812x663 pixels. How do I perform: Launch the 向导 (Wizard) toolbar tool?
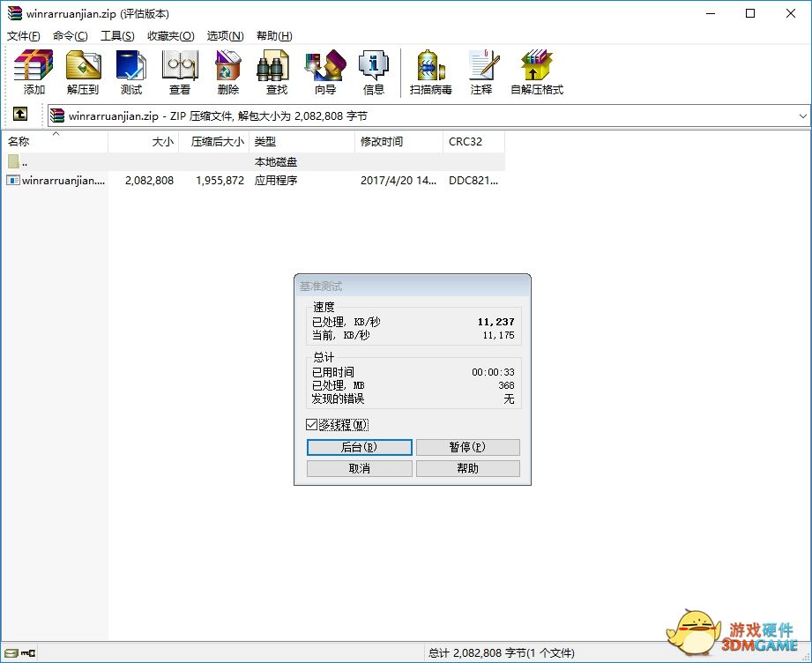click(x=325, y=64)
